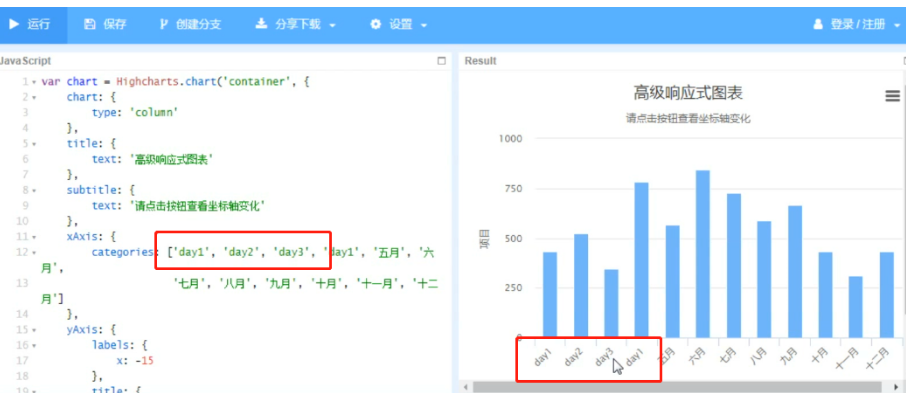Click the code text type: 'column'
906x393 pixels.
134,113
